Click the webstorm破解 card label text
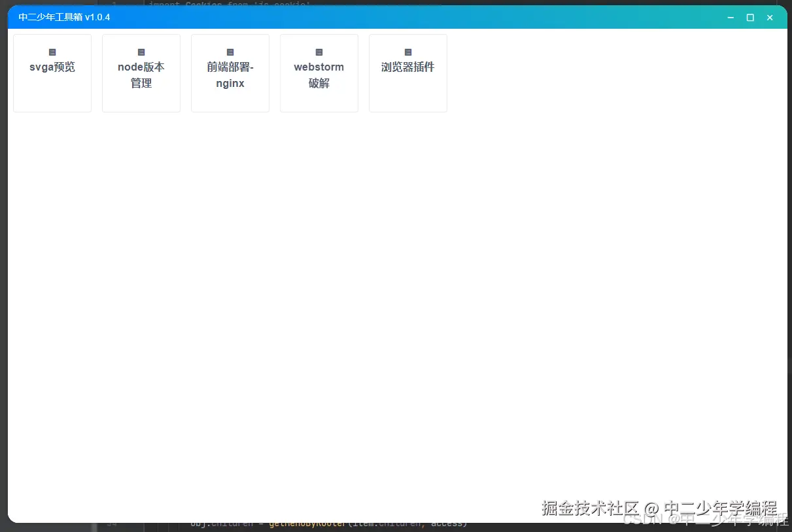 (319, 75)
